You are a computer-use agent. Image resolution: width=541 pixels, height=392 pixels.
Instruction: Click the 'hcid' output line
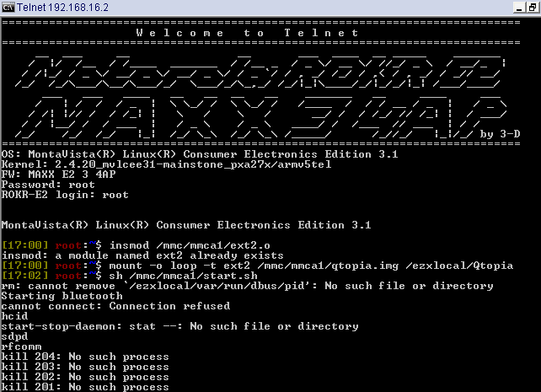(x=14, y=316)
